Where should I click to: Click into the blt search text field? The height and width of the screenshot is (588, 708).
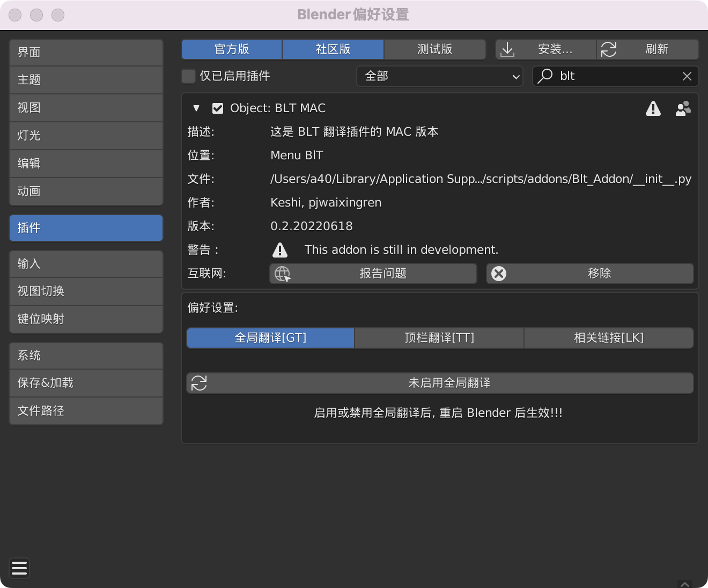point(616,76)
